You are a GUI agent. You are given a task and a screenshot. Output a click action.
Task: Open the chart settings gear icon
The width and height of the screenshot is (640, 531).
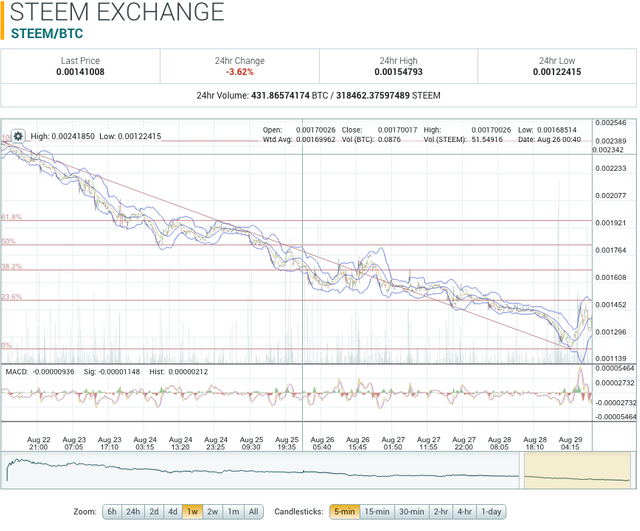[x=18, y=136]
